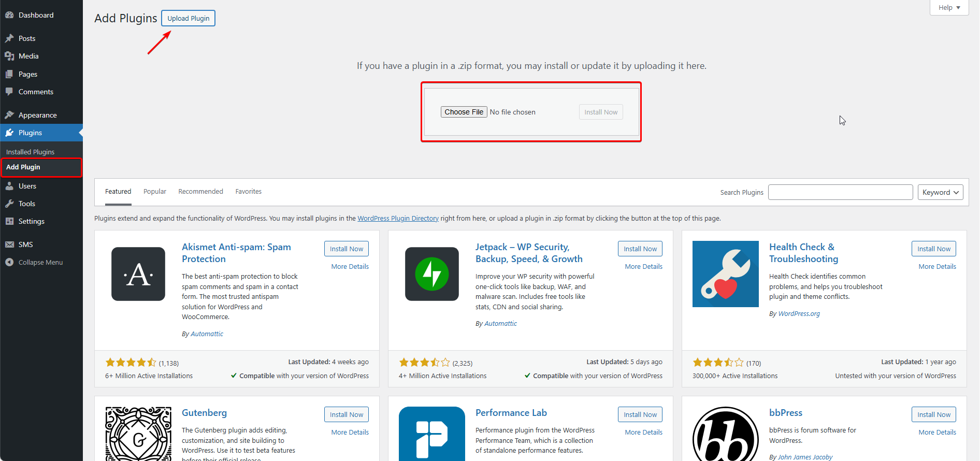Open the Health Check & Troubleshooting title
This screenshot has width=980, height=461.
(803, 253)
